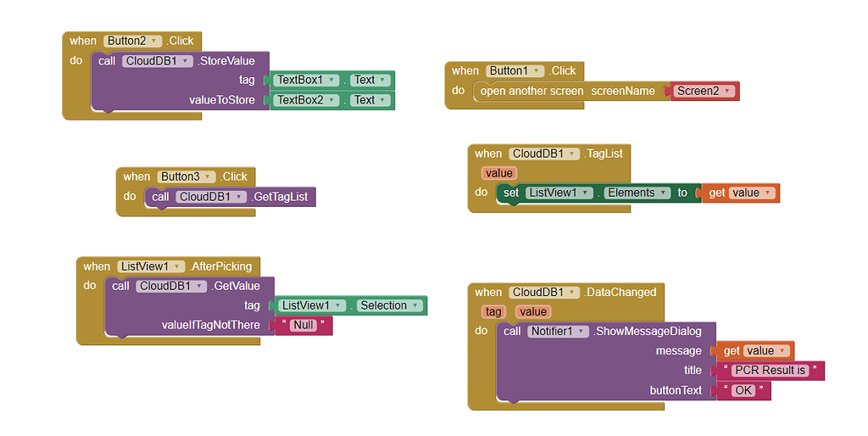Image resolution: width=868 pixels, height=436 pixels.
Task: Click the "Null" text string block
Action: click(303, 325)
